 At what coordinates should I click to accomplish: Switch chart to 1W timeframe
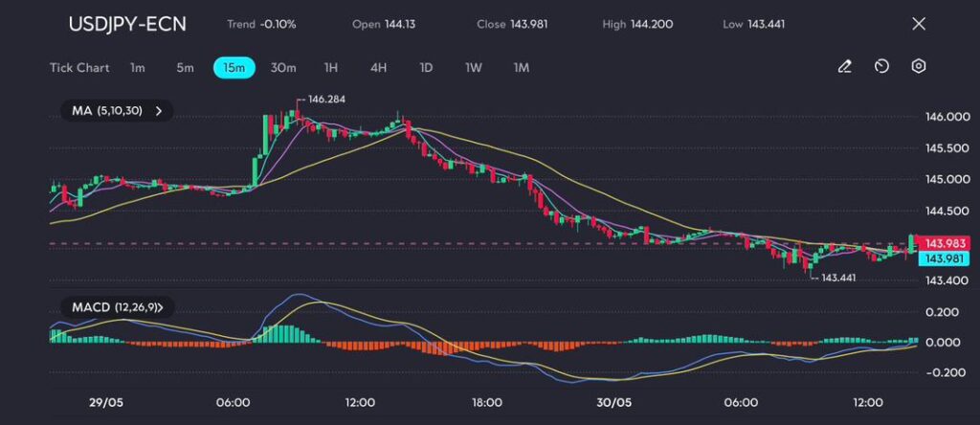pos(474,68)
